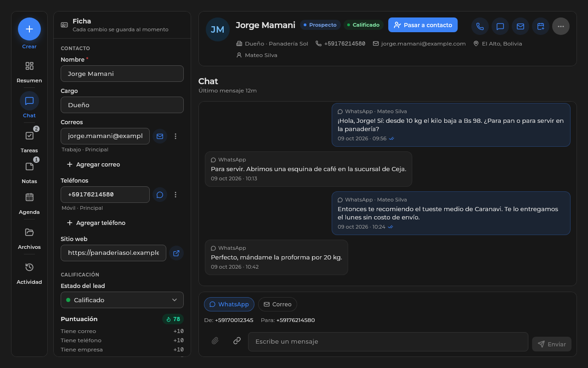The width and height of the screenshot is (588, 368).
Task: Call the lead with the header phone icon
Action: [480, 26]
